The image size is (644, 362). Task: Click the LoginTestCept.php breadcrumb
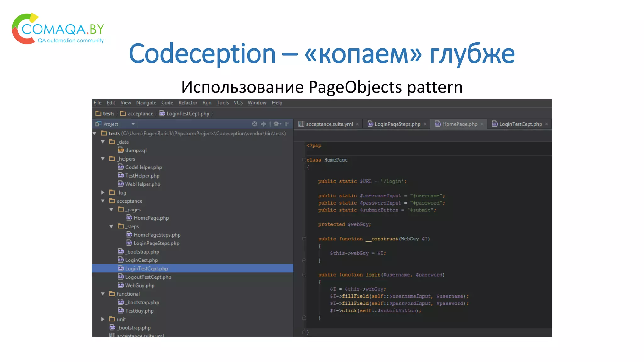click(x=184, y=113)
